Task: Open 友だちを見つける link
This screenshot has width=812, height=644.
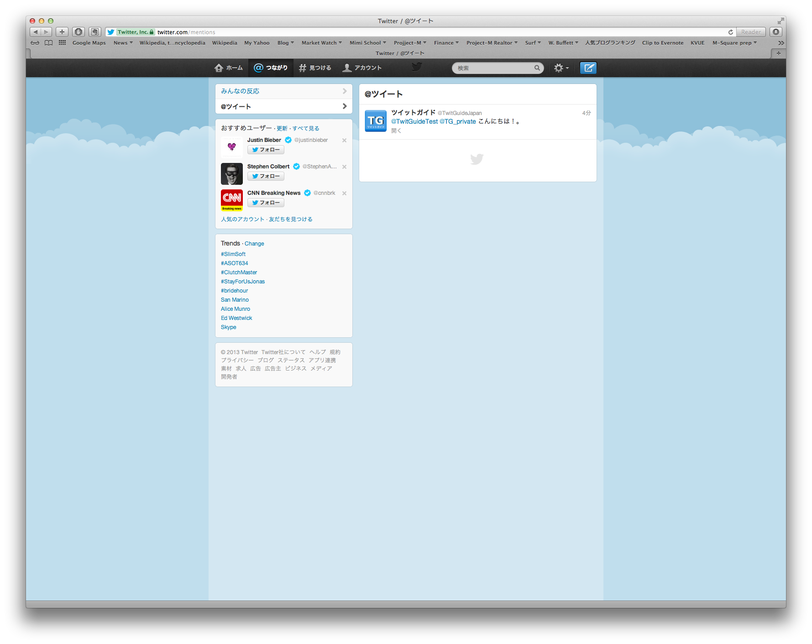Action: (x=291, y=220)
